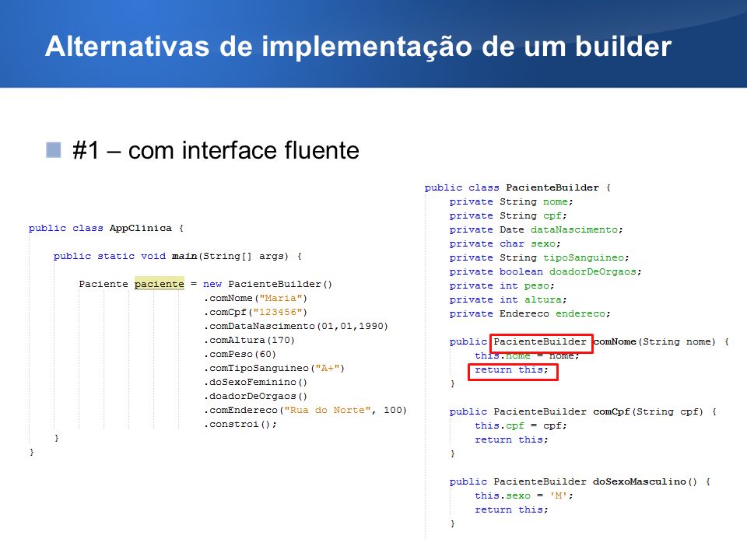The width and height of the screenshot is (747, 560).
Task: Click the line '.constroi();'
Action: pos(240,425)
